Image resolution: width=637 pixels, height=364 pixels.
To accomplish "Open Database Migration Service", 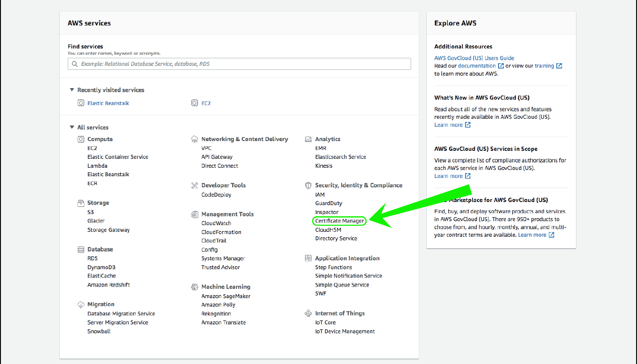I will point(121,314).
